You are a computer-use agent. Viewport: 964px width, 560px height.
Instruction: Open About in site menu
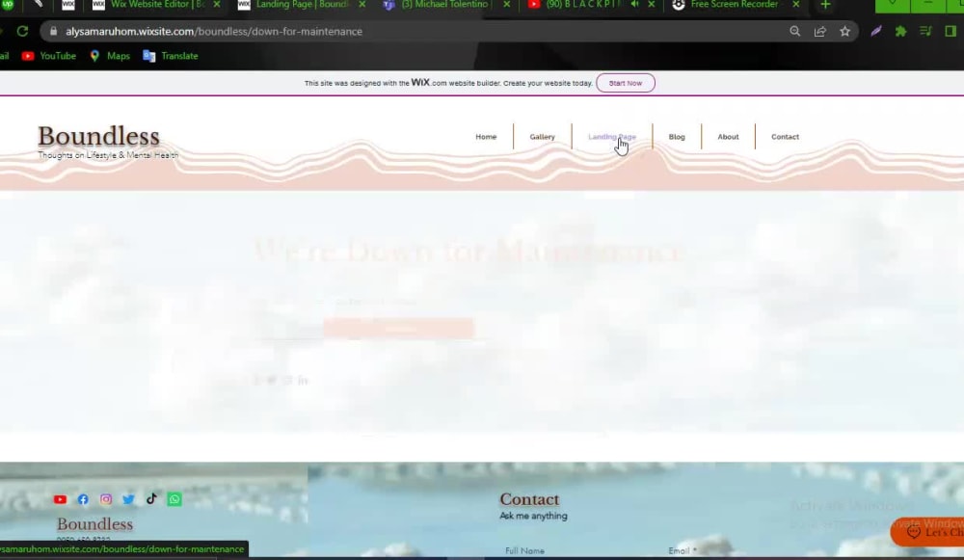(x=728, y=137)
